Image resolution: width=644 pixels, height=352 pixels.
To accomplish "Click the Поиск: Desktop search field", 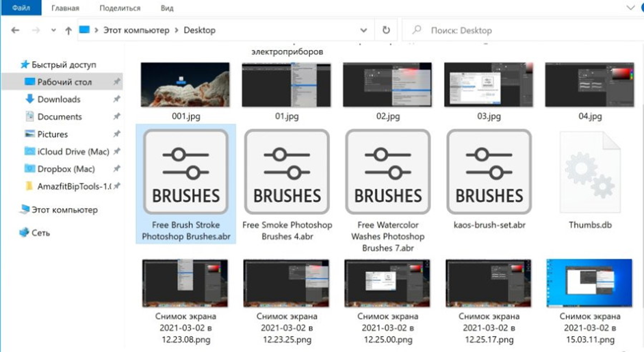I will 522,30.
